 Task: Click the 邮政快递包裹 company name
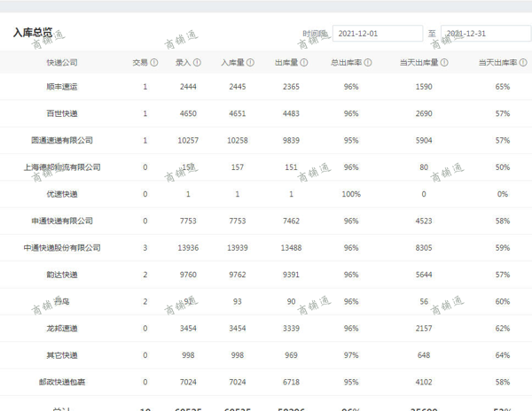coord(62,382)
